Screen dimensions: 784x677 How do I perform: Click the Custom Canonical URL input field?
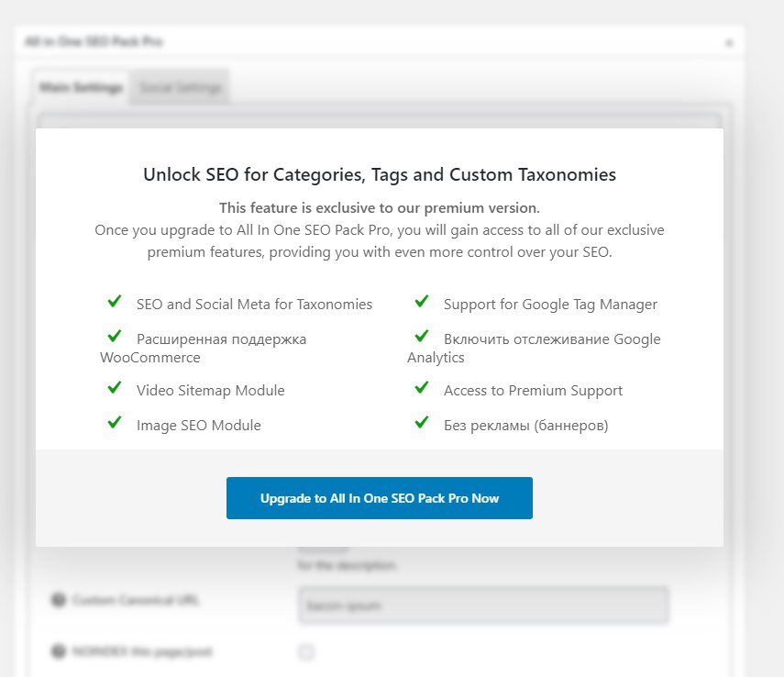[x=483, y=605]
